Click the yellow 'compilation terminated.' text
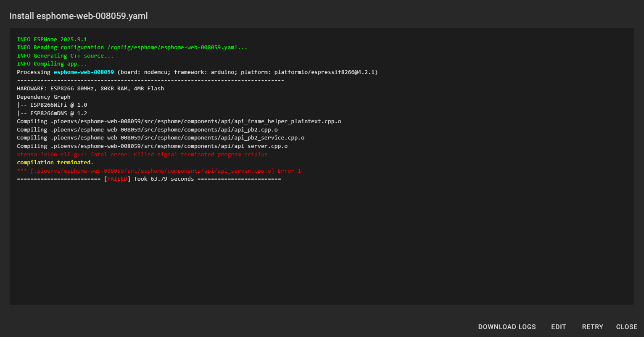 click(55, 163)
